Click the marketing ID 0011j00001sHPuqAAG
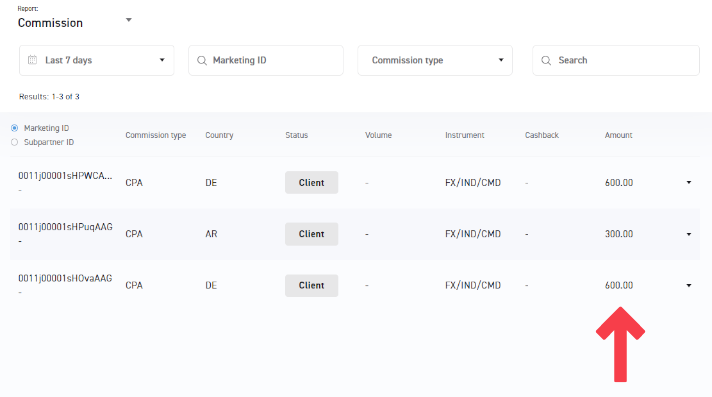Screen dimensions: 712x397 click(65, 227)
